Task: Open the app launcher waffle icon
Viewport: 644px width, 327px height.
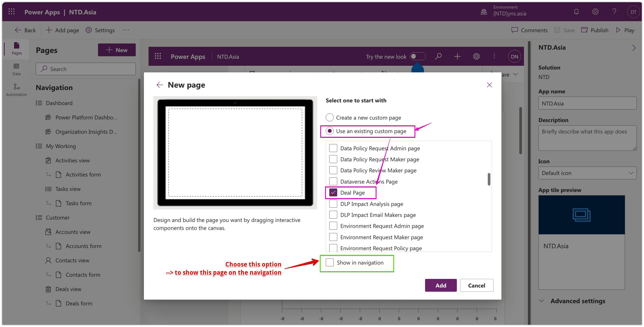Action: click(11, 12)
